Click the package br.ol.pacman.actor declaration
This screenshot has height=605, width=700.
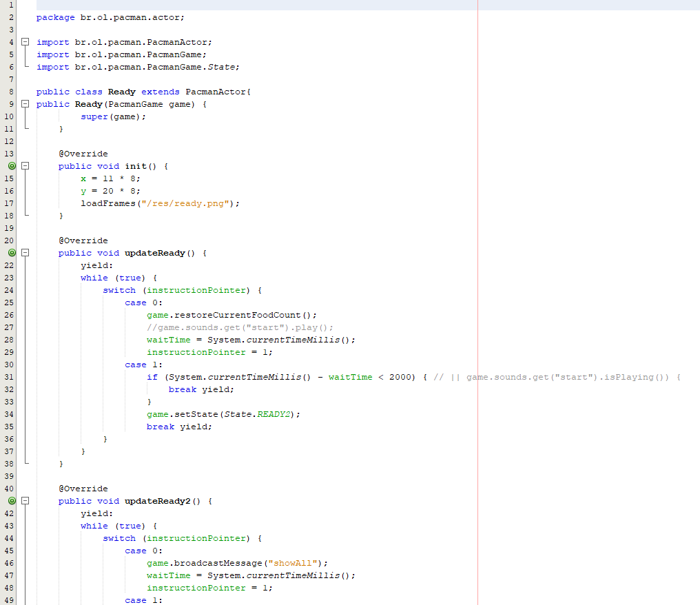click(110, 17)
